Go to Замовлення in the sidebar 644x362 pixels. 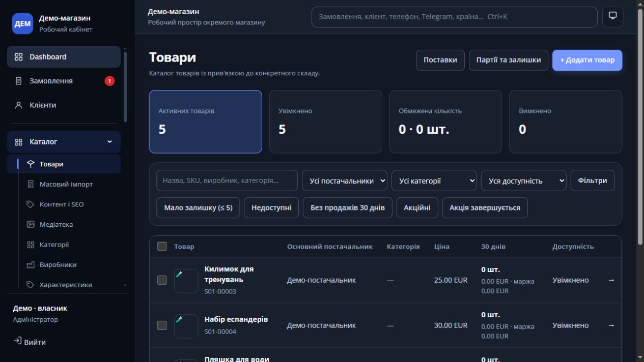click(x=64, y=81)
